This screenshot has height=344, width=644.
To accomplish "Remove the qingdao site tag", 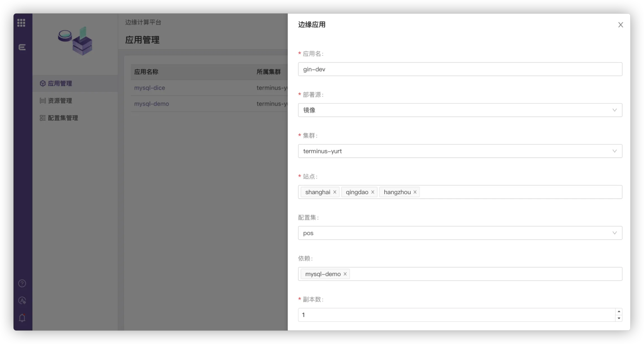I will coord(373,192).
